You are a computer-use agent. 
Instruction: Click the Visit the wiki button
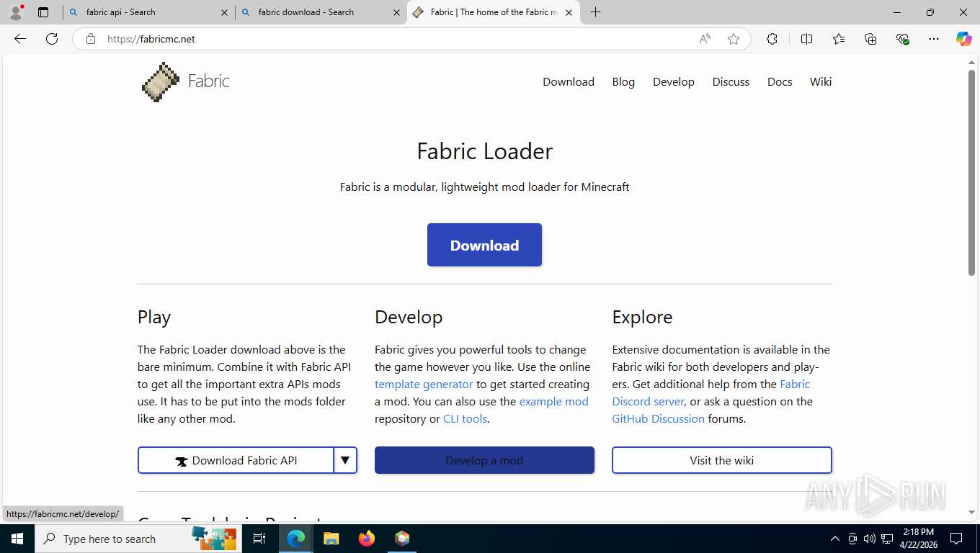[722, 460]
